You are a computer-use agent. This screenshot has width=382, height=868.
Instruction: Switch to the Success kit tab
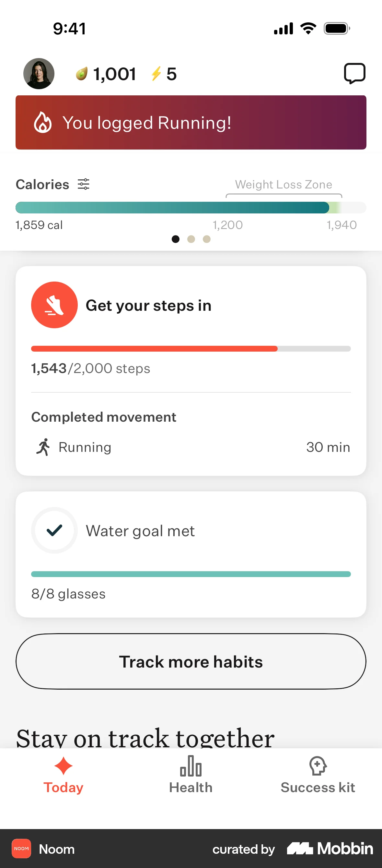318,774
